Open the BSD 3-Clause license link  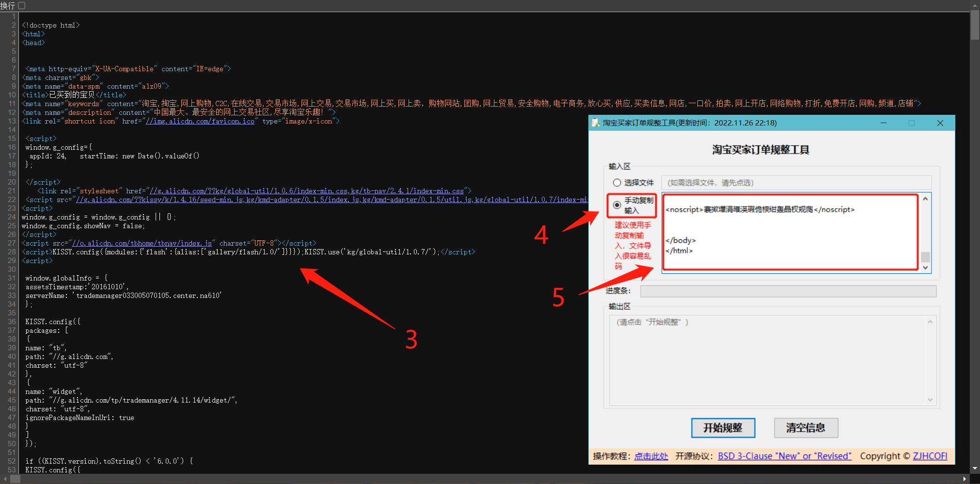pyautogui.click(x=785, y=456)
